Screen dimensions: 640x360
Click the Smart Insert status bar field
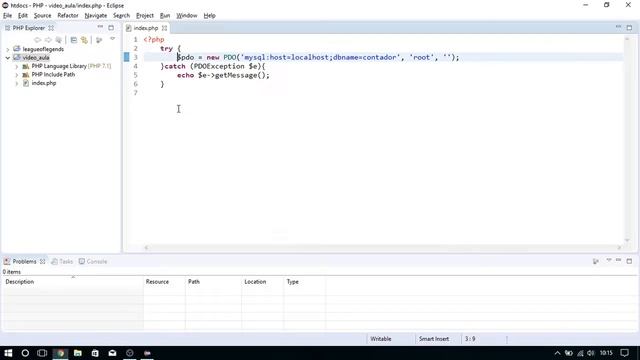click(433, 339)
